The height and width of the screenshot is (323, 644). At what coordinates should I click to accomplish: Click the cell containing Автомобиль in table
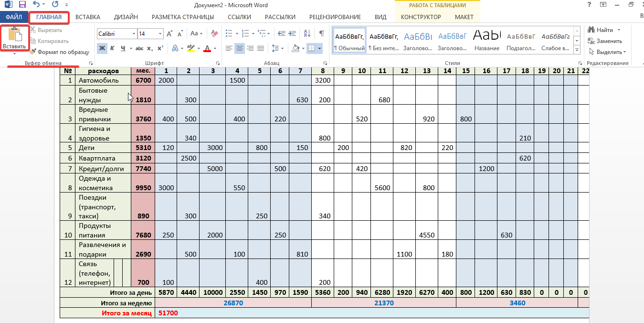[103, 80]
